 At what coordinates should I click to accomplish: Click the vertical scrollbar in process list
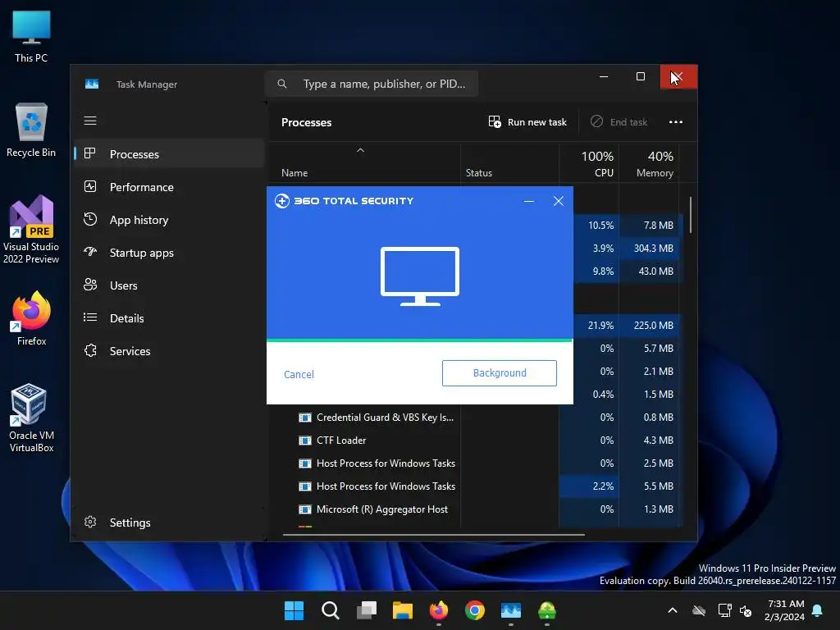[x=691, y=215]
